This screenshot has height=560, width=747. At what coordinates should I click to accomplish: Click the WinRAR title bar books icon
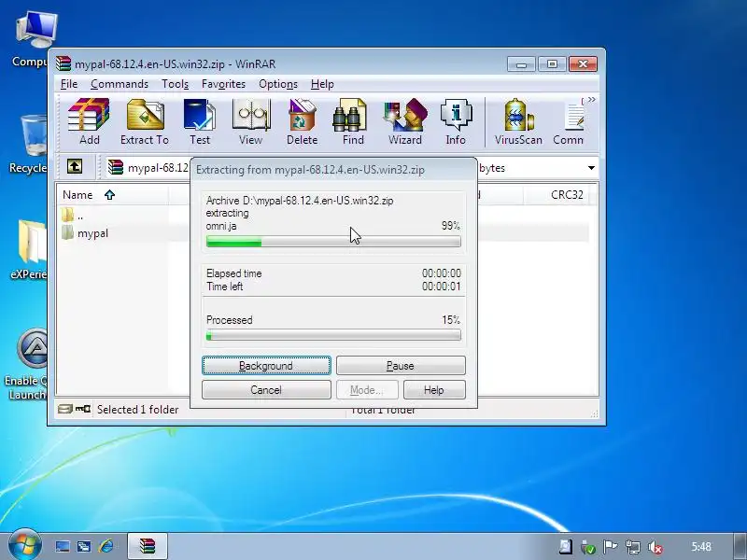[x=63, y=63]
